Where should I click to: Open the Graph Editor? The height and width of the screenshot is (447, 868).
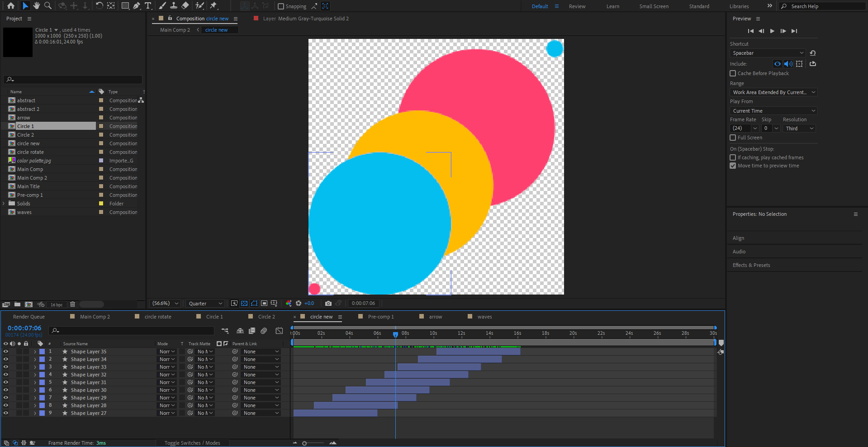[x=279, y=331]
